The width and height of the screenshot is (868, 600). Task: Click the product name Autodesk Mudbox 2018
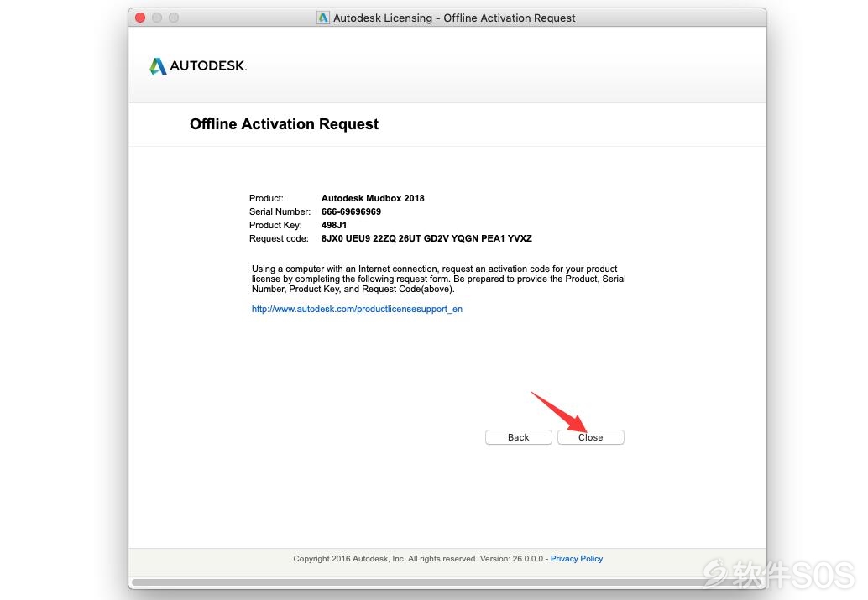point(373,198)
